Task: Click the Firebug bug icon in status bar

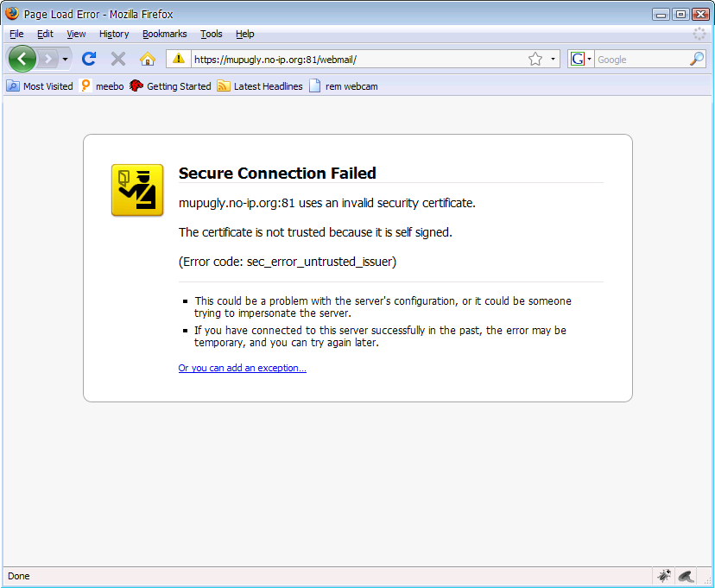Action: tap(663, 576)
